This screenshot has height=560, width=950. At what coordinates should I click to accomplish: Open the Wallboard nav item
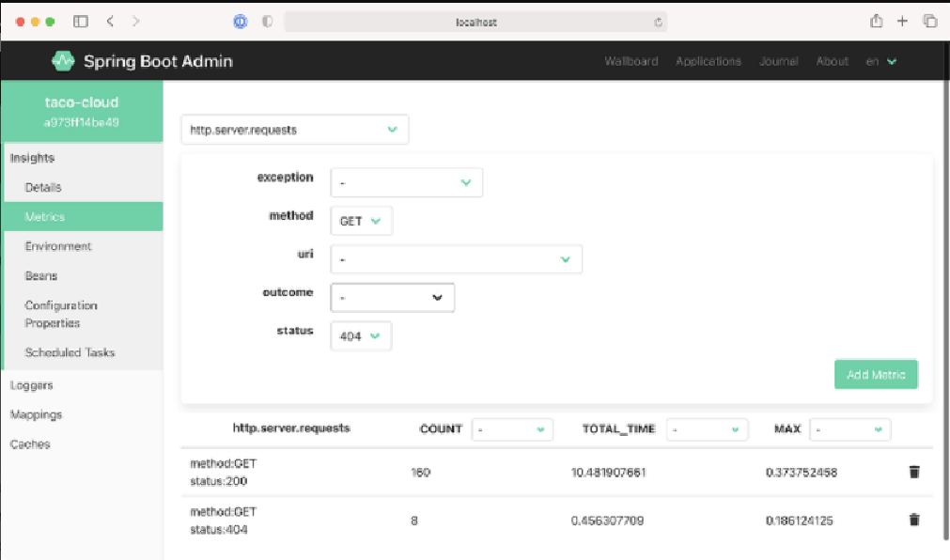[x=631, y=61]
